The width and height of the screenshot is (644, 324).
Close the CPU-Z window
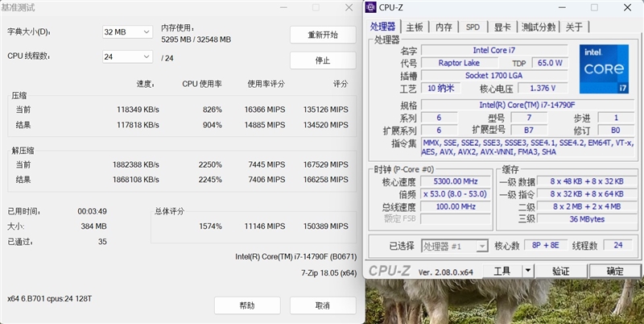(628, 7)
